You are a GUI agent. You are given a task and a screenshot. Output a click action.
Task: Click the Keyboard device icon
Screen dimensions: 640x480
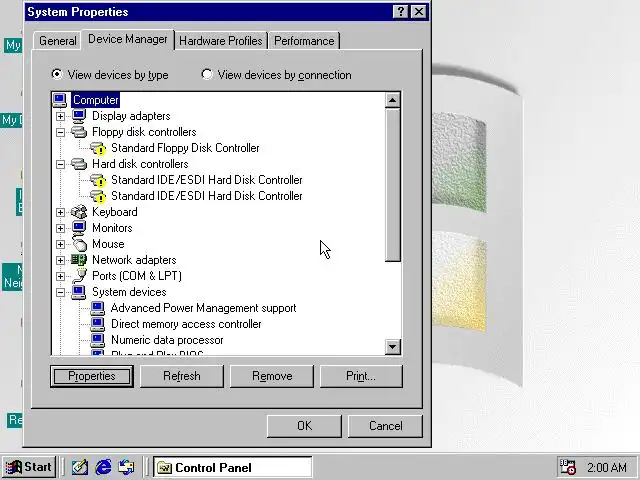click(79, 212)
